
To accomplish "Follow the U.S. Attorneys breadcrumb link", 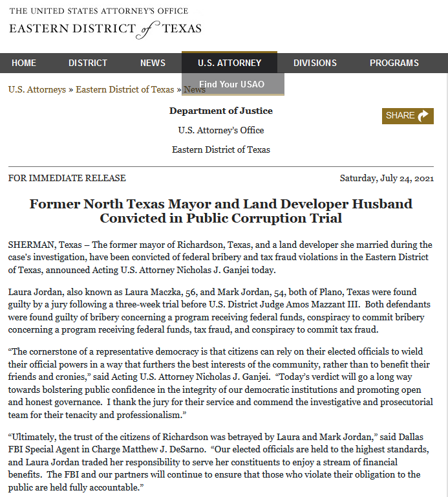I will 37,90.
